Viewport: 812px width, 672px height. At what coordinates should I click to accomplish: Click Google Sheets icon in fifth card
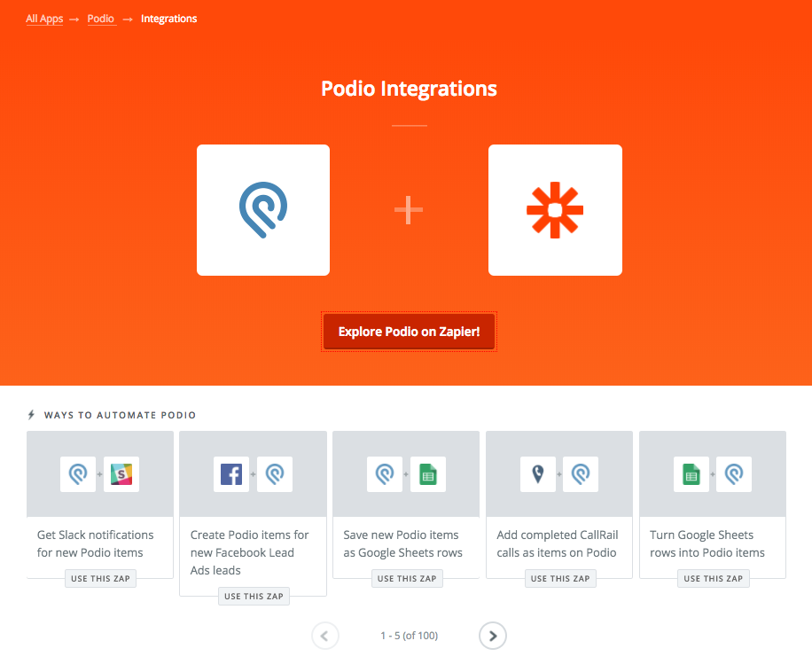(x=691, y=474)
